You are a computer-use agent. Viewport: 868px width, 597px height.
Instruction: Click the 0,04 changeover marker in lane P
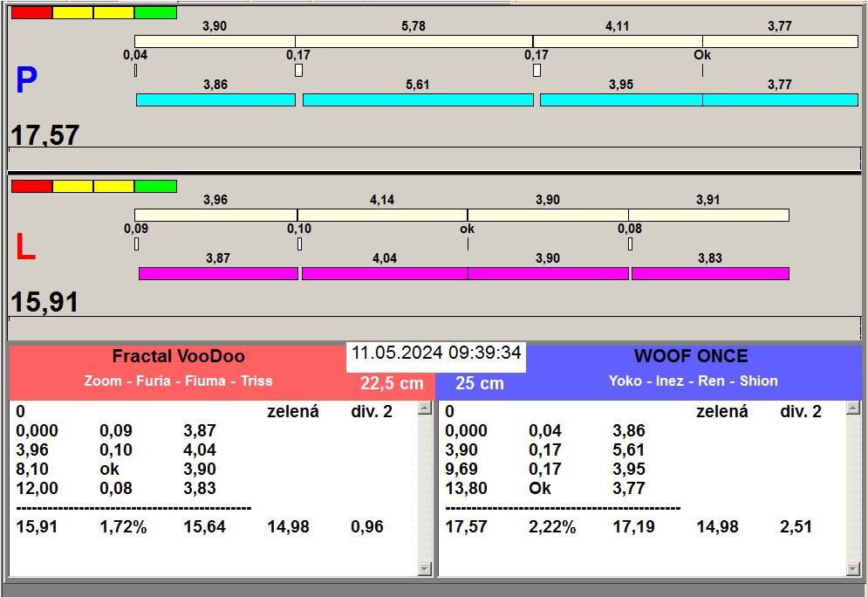pyautogui.click(x=135, y=71)
